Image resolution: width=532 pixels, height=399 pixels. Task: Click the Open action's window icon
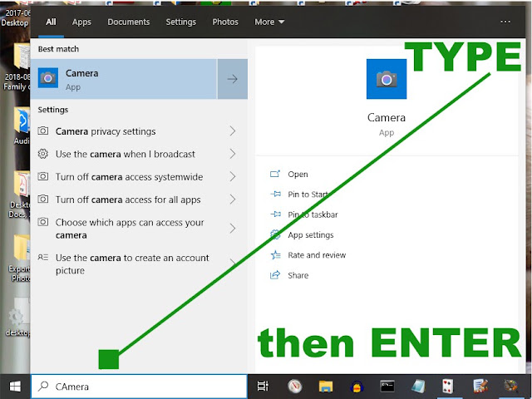(x=275, y=174)
